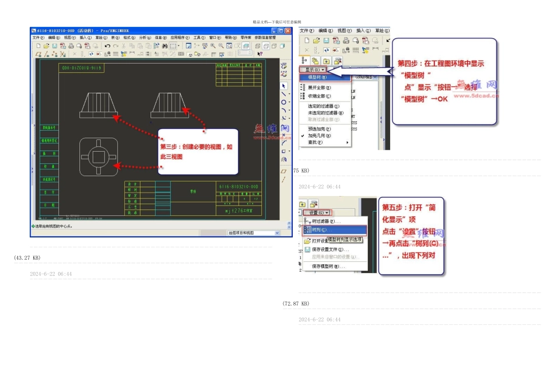Click Open folder icon in main Pro/ENGINEER toolbar
Viewport: 554px width, 392px height.
coord(46,46)
